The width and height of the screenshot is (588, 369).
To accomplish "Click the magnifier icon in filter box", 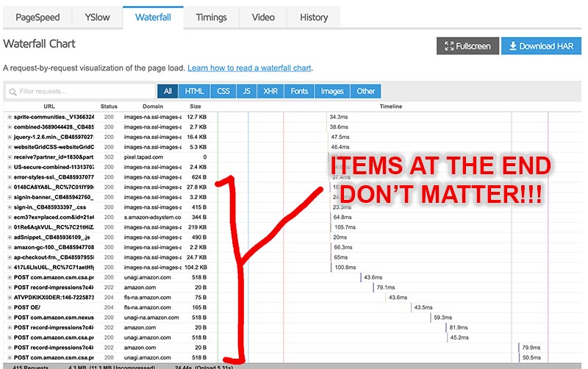I will coord(12,92).
